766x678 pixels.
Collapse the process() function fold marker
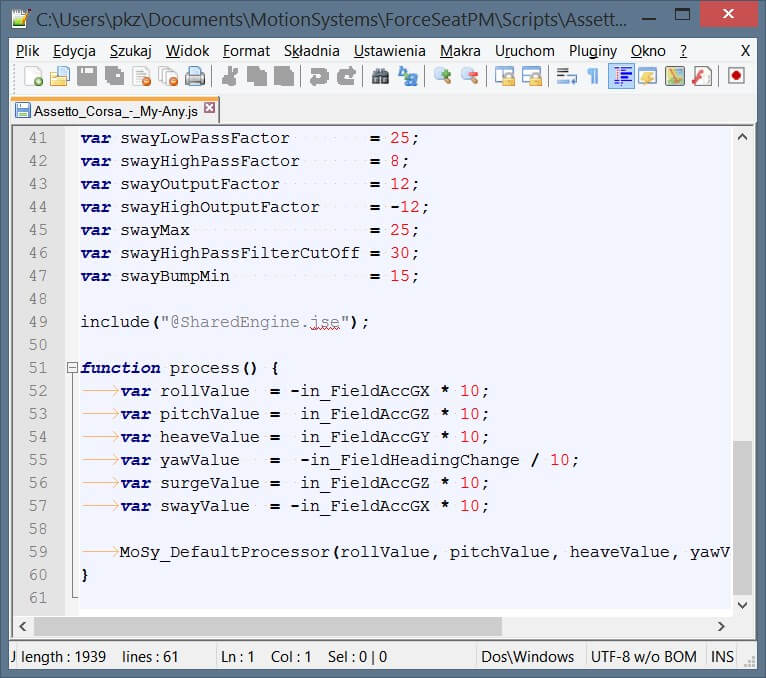[x=72, y=367]
